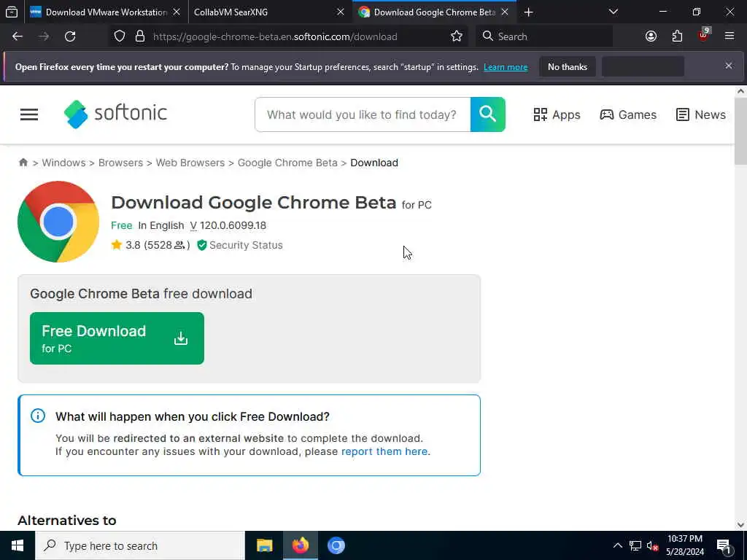Close the VMware Workstation tab

[177, 12]
